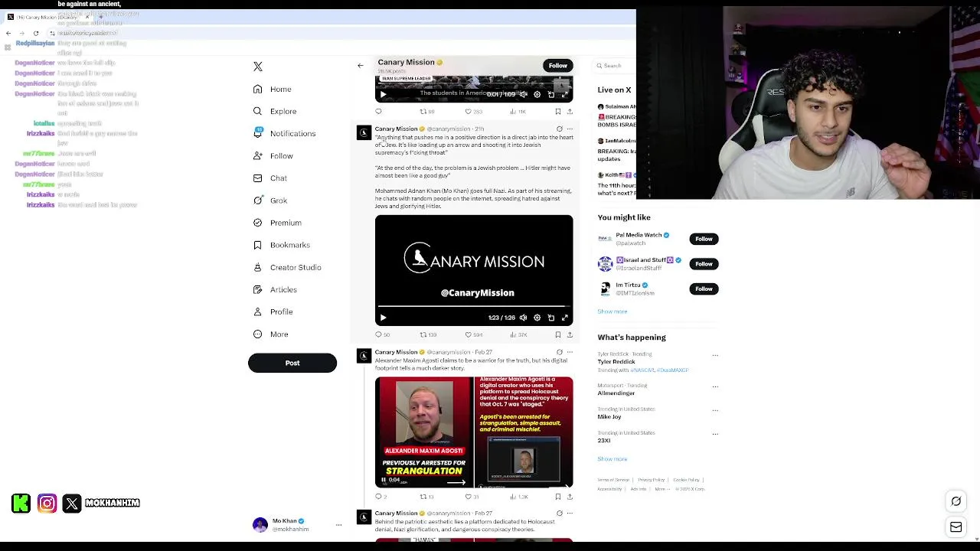Viewport: 980px width, 551px height.
Task: Toggle mute on Canary Mission video
Action: pyautogui.click(x=524, y=318)
